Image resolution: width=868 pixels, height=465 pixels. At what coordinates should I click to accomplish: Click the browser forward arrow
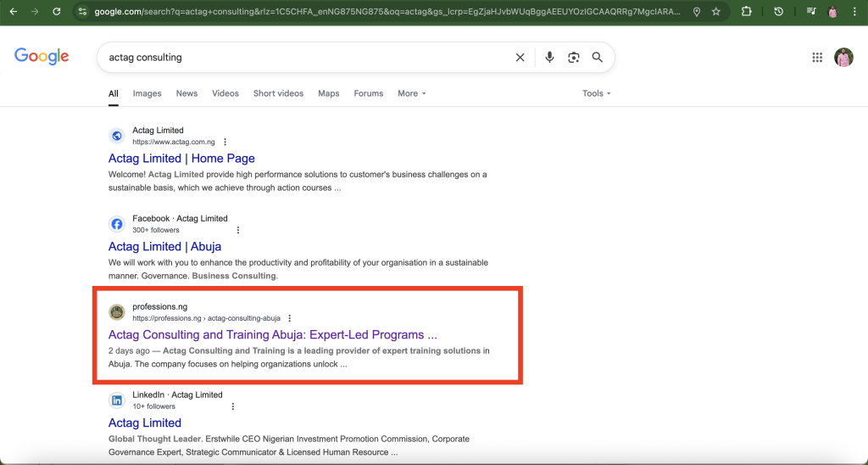35,11
